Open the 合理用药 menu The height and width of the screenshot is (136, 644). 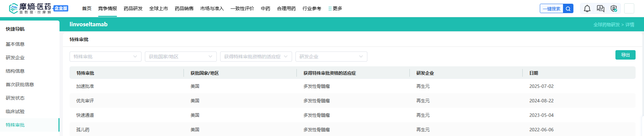286,8
